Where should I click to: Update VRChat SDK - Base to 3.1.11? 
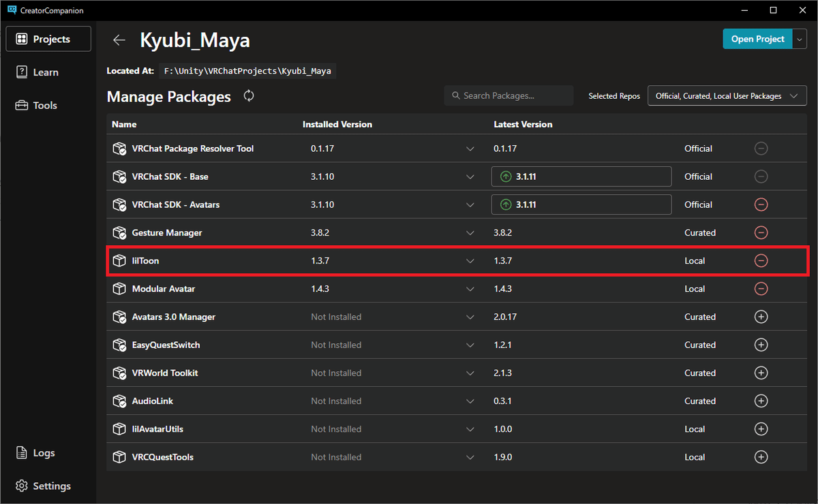click(x=581, y=176)
